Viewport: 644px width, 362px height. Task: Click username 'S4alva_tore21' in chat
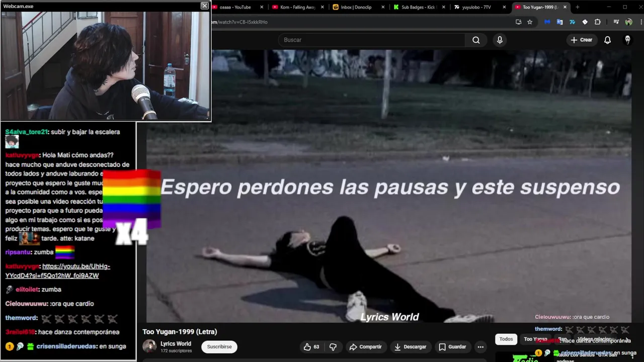[26, 132]
